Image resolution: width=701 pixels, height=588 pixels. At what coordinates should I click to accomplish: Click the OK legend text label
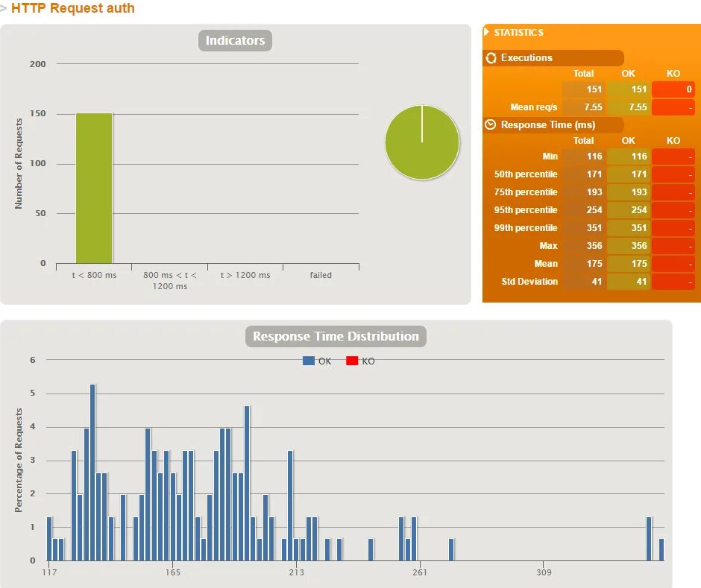(324, 361)
